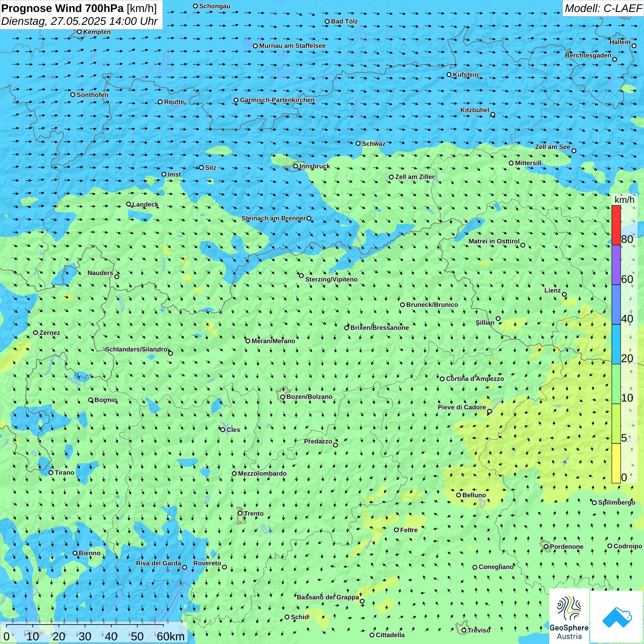Click the Kempten city marker
The image size is (644, 644).
click(x=80, y=32)
